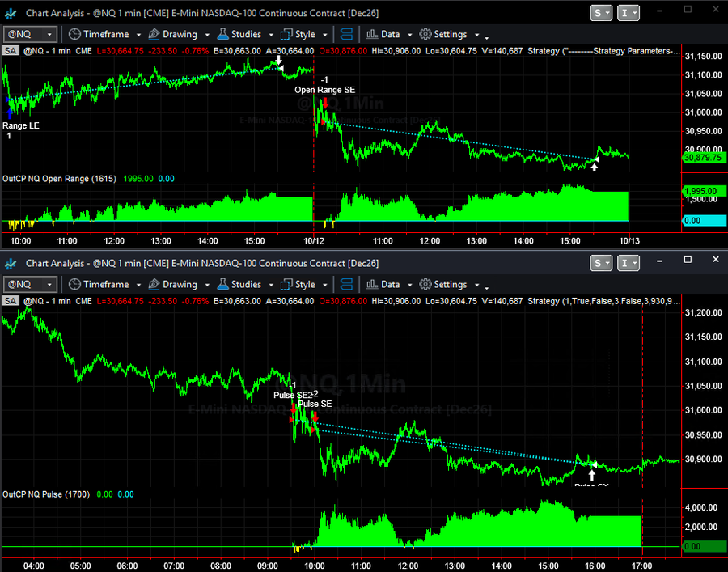Image resolution: width=728 pixels, height=572 pixels.
Task: Open Settings menu in top chart window
Action: [x=449, y=34]
